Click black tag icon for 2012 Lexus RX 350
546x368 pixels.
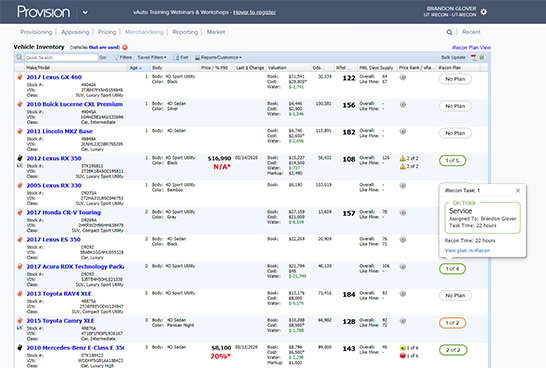pos(20,158)
